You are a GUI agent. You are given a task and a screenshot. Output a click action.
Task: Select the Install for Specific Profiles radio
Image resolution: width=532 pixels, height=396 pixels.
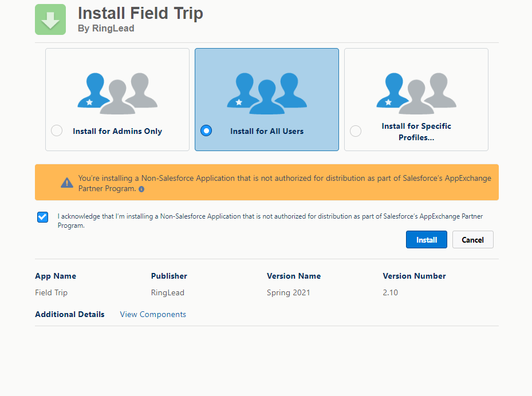[356, 131]
